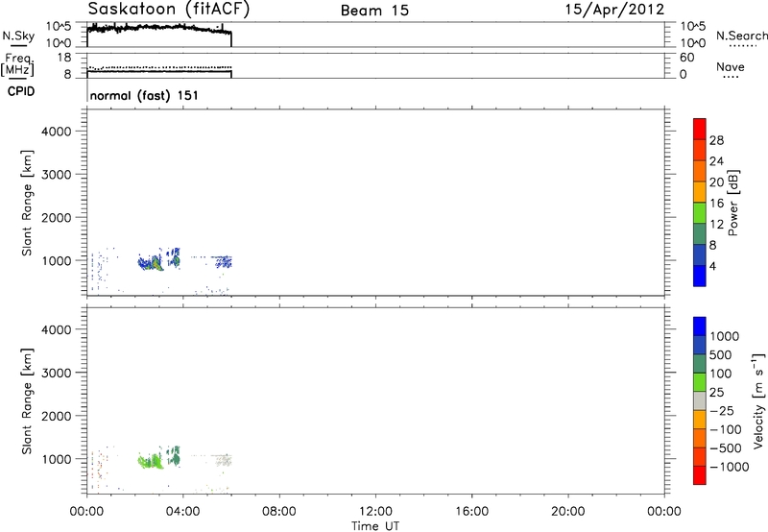Select the '-500' tick on Velocity colorbar
This screenshot has height=532, width=768.
click(726, 447)
